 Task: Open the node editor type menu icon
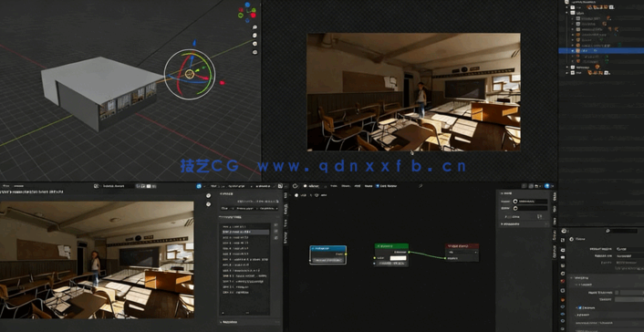click(296, 186)
